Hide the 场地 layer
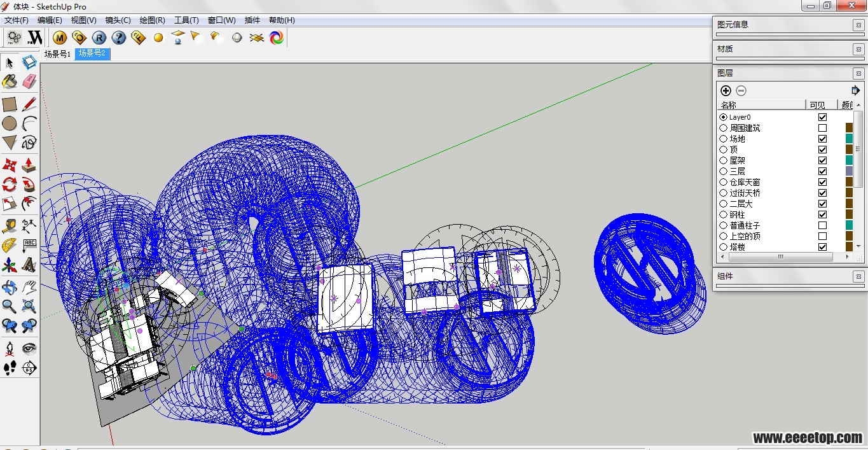Screen dimensions: 868x450 point(822,139)
